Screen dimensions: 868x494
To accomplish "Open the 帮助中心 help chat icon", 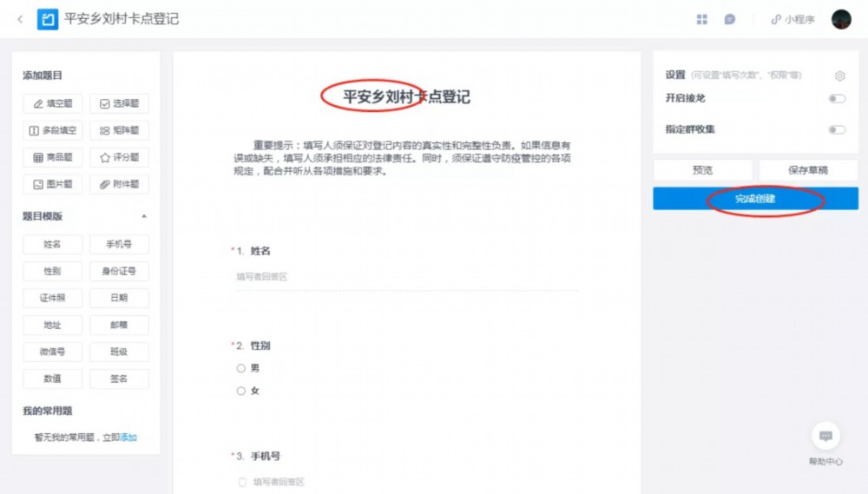I will [x=825, y=436].
